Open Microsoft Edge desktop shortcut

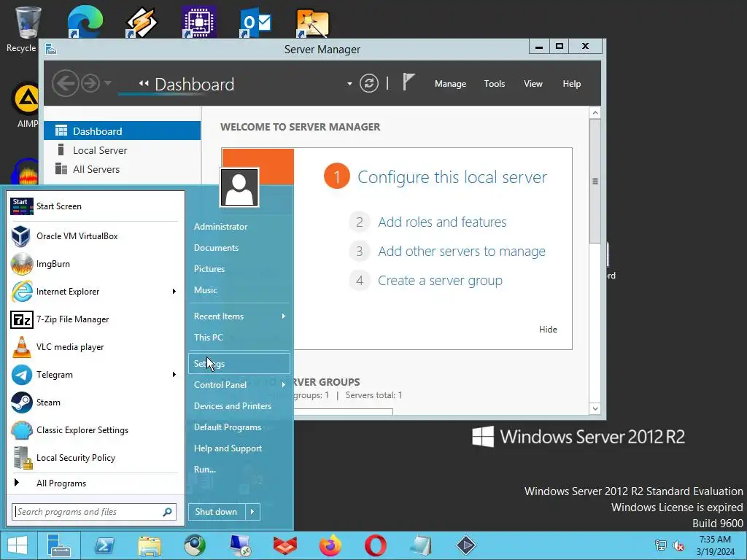point(85,21)
